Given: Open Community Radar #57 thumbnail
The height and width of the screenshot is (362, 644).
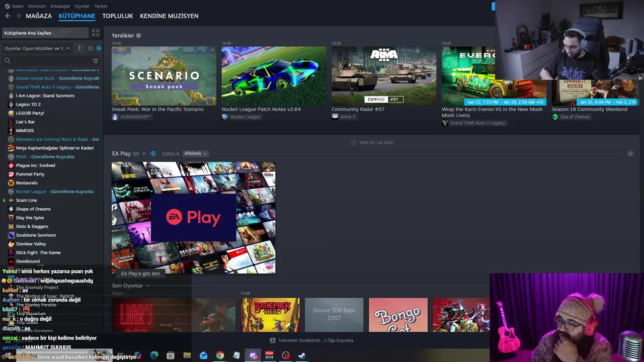Looking at the screenshot, I should (384, 76).
